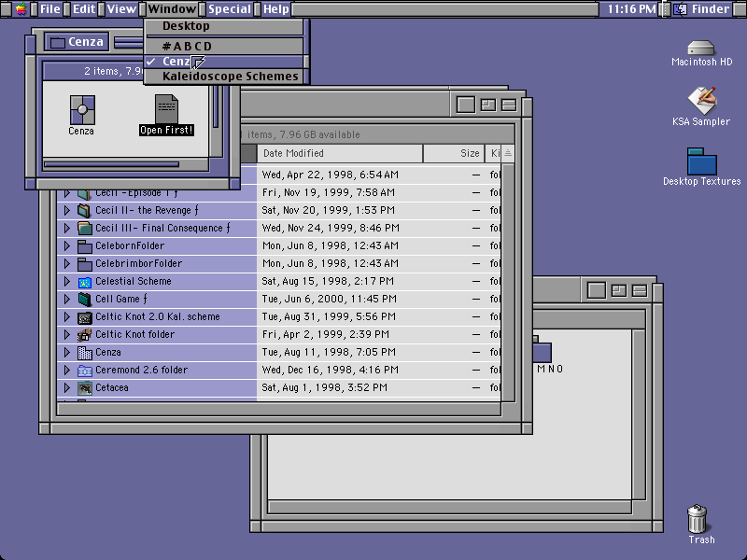Viewport: 747px width, 560px height.
Task: Choose Kaleidoscope Schemes in Window menu
Action: pos(224,77)
